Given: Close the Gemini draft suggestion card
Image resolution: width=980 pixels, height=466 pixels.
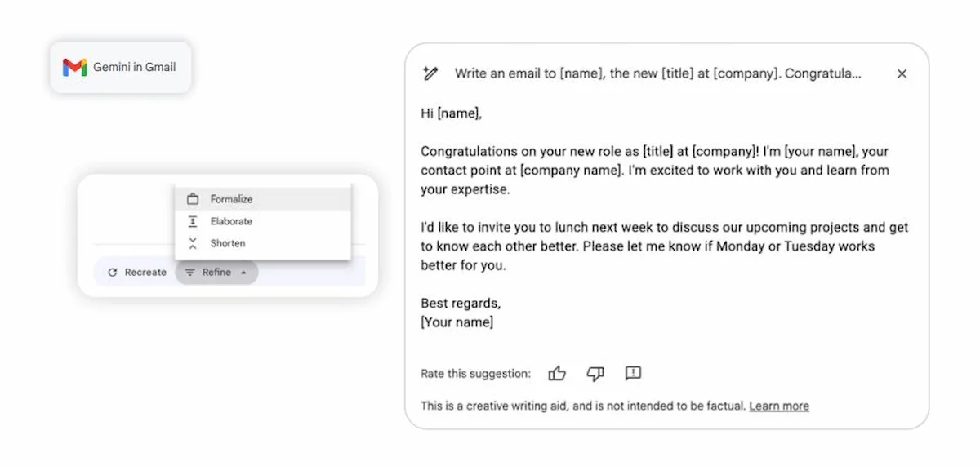Looking at the screenshot, I should (x=902, y=73).
